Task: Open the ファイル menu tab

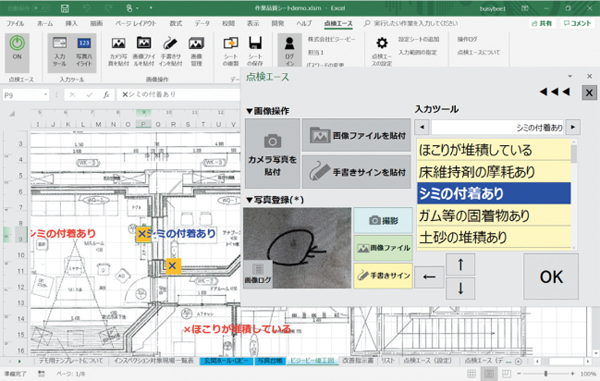Action: pyautogui.click(x=15, y=23)
